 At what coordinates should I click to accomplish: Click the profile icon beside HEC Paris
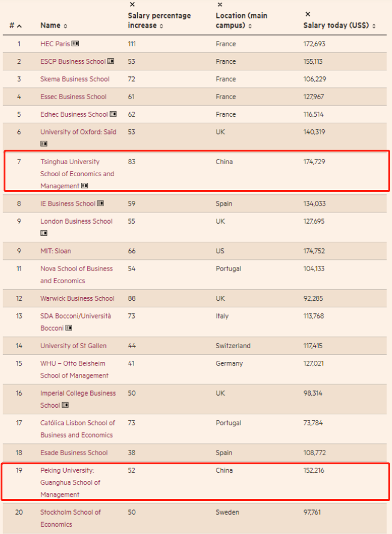point(75,44)
